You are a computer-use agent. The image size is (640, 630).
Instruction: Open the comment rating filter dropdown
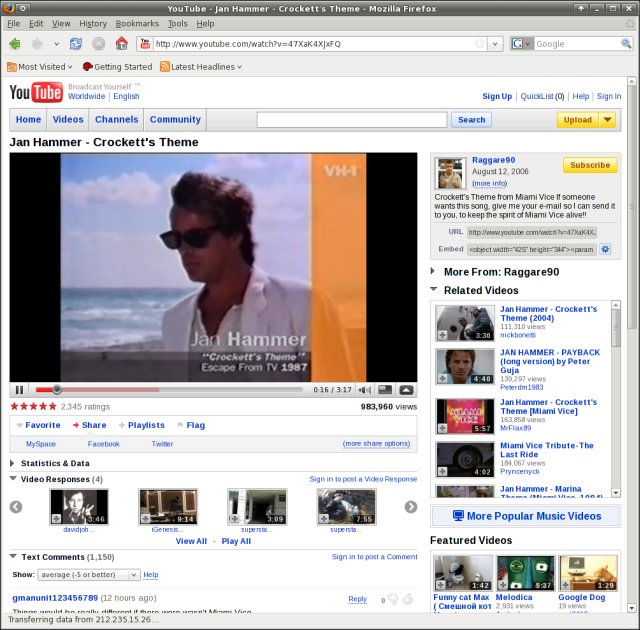(89, 575)
